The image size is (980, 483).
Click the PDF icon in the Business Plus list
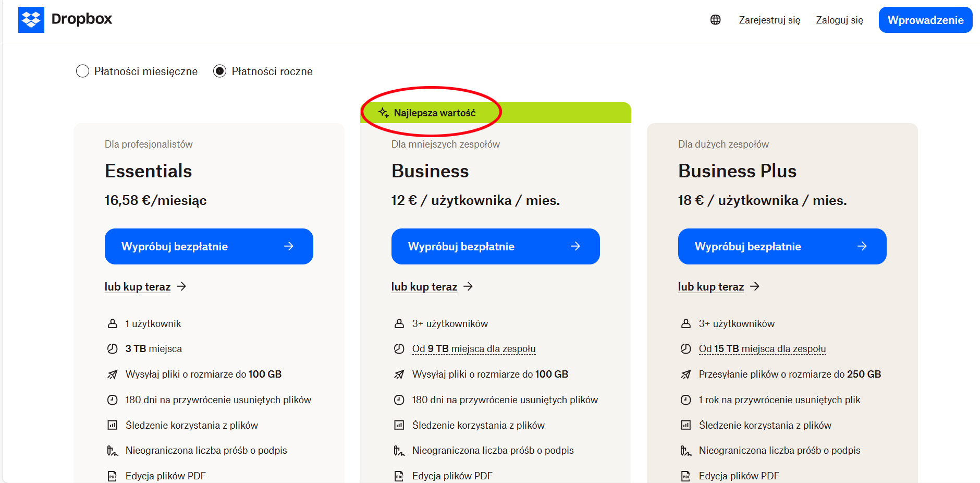click(686, 476)
